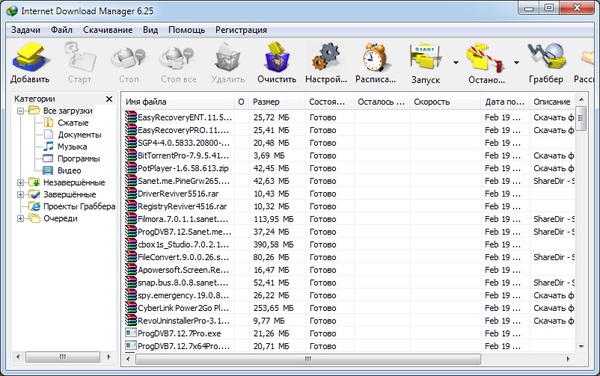Expand the Очереди tree node
600x376 pixels.
point(21,218)
